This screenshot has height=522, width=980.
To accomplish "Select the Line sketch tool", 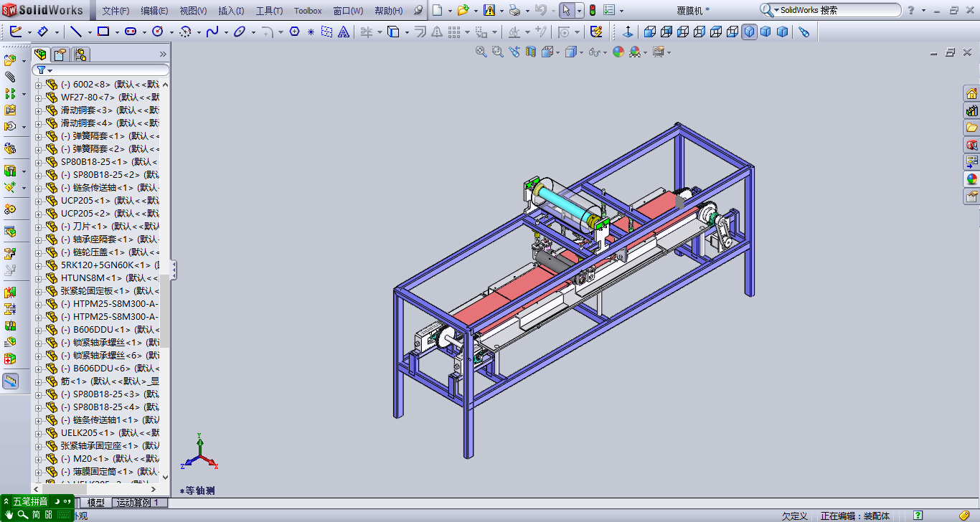I will (76, 32).
